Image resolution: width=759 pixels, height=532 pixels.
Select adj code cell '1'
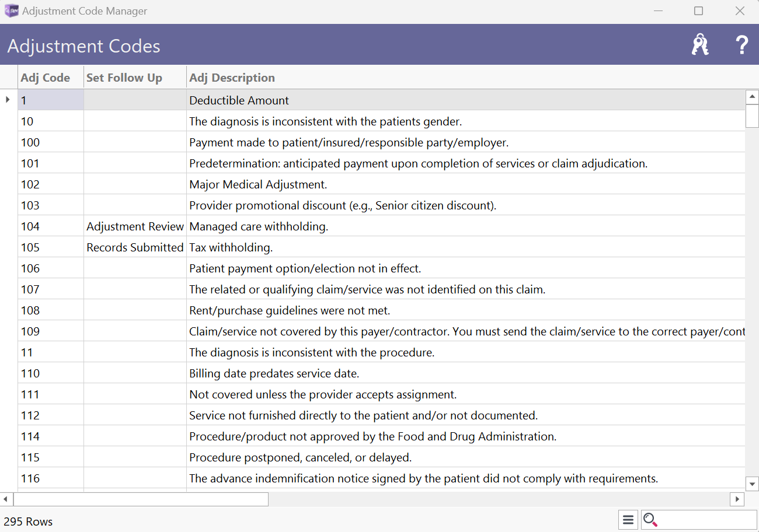pyautogui.click(x=51, y=100)
